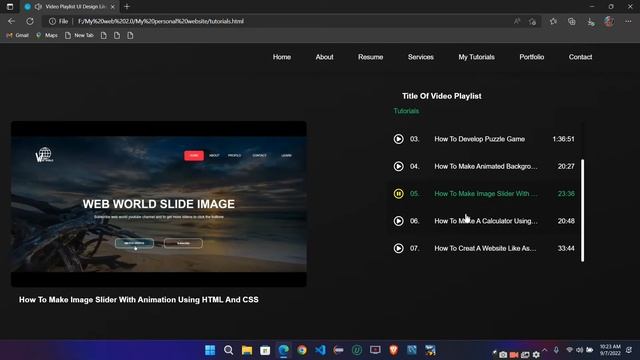The height and width of the screenshot is (360, 640).
Task: Click the Title Of Video Playlist heading
Action: [442, 96]
